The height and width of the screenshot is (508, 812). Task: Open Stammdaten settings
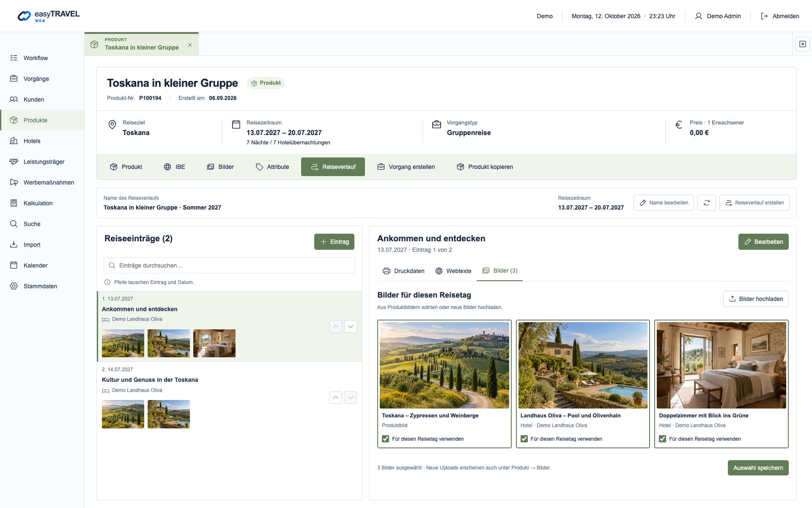point(42,286)
